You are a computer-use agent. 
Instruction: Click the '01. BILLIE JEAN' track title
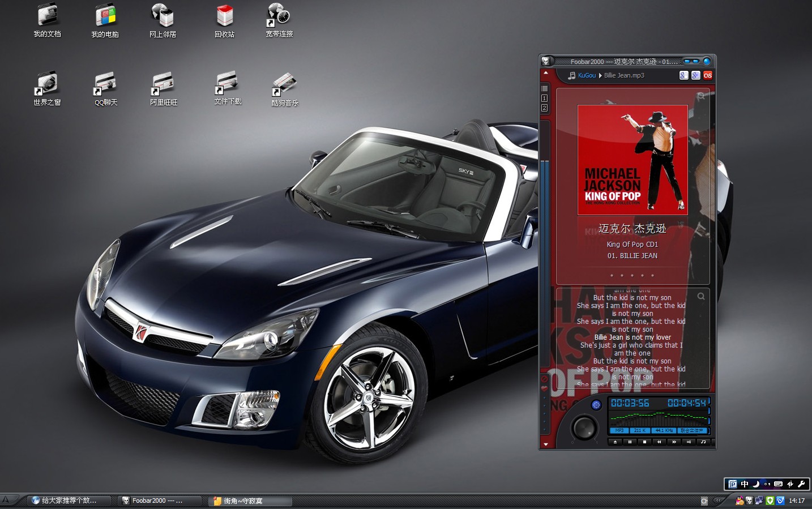click(632, 256)
